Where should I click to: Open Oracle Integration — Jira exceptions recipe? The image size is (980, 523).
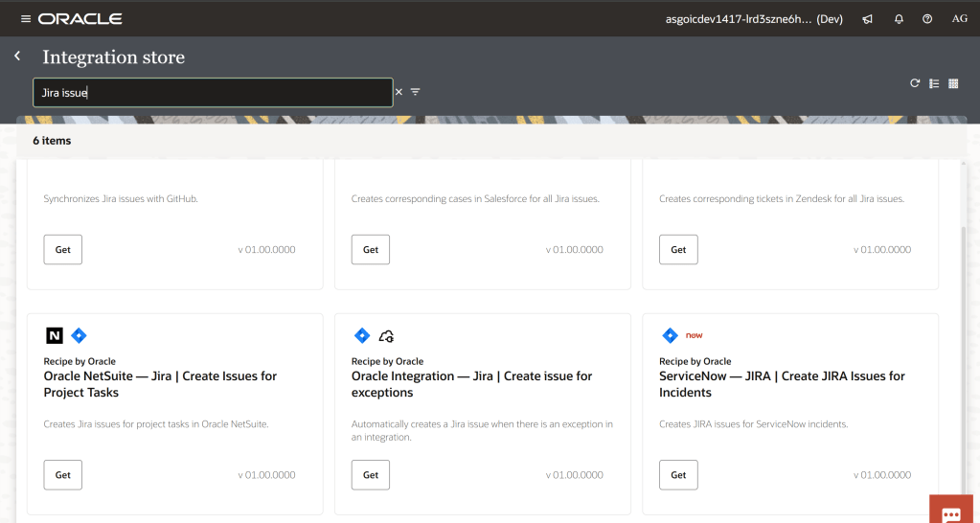click(471, 384)
